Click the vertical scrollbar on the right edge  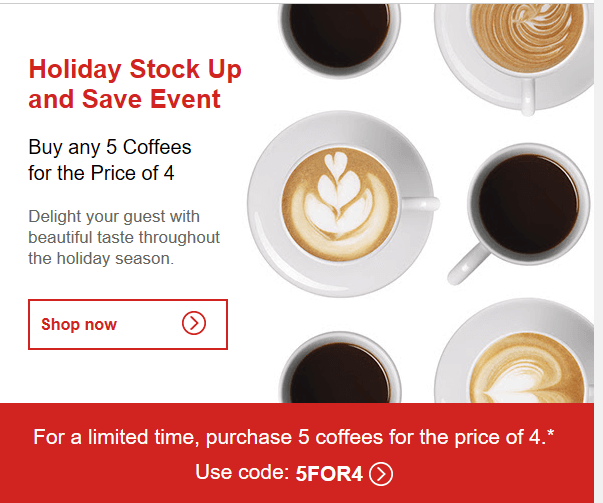598,252
